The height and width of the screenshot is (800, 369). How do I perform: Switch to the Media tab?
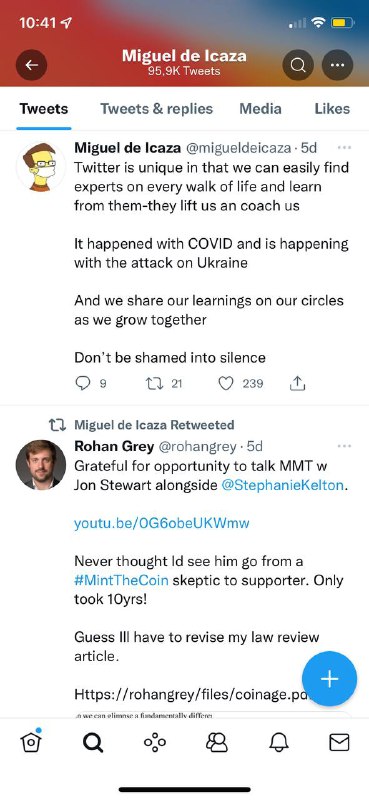click(260, 109)
